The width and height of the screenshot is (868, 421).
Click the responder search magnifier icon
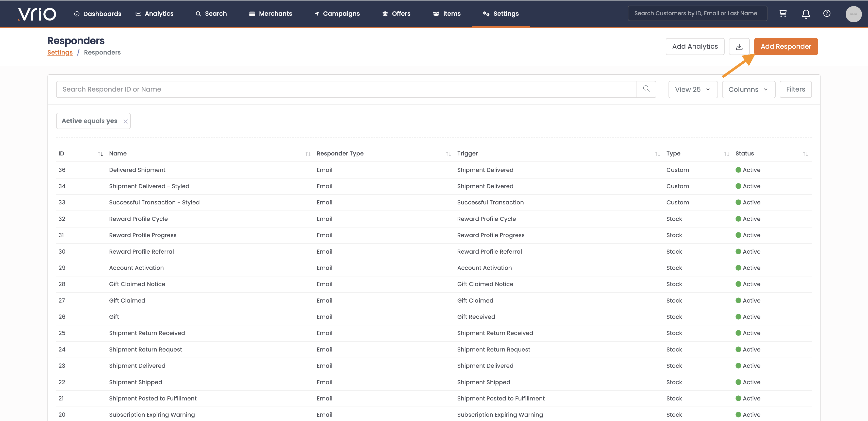pos(646,89)
